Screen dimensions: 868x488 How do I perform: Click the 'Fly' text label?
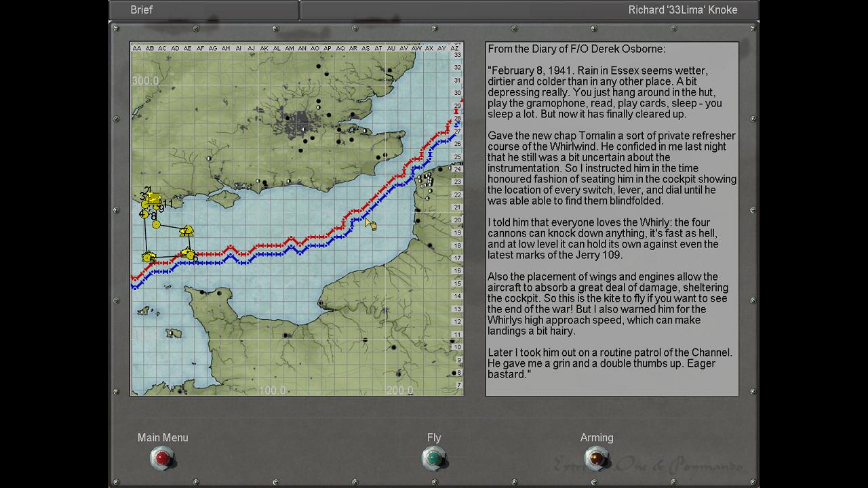[x=434, y=438]
